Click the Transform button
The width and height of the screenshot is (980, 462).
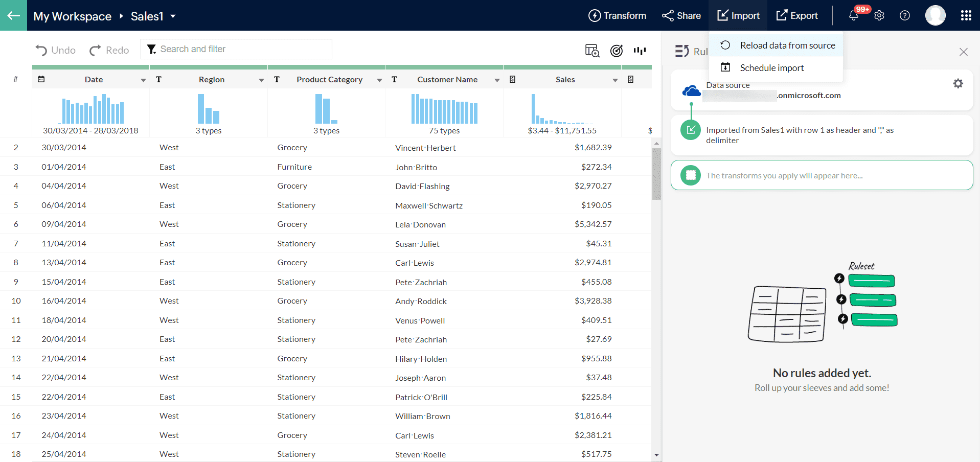pos(618,16)
